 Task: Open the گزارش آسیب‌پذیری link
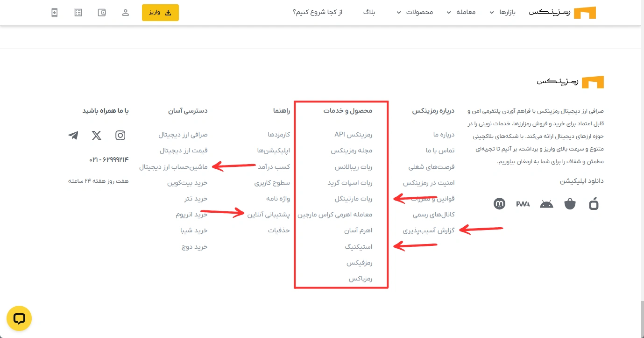coord(429,230)
